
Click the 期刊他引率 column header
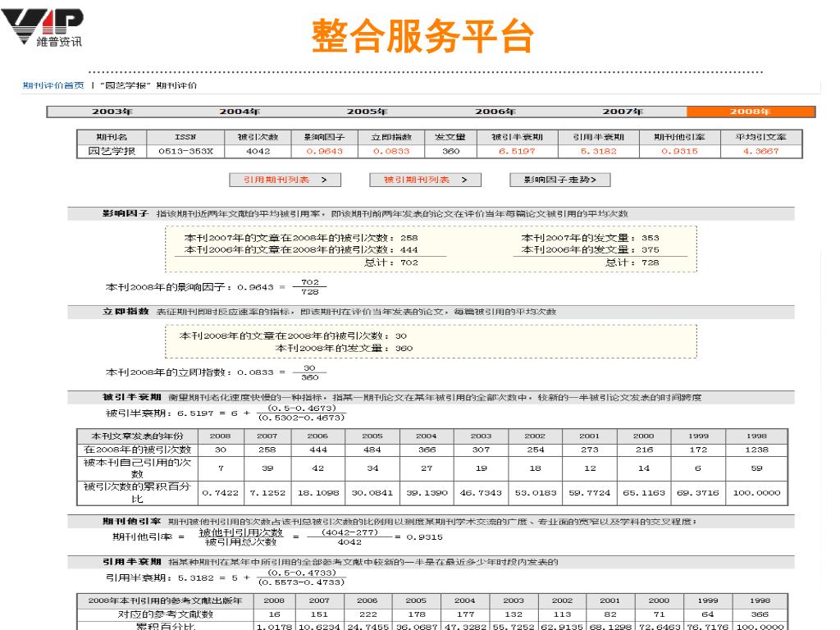679,137
